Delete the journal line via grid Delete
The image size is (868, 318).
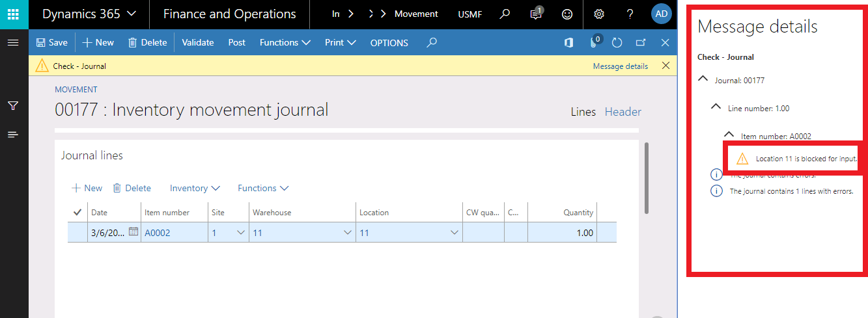pos(132,188)
